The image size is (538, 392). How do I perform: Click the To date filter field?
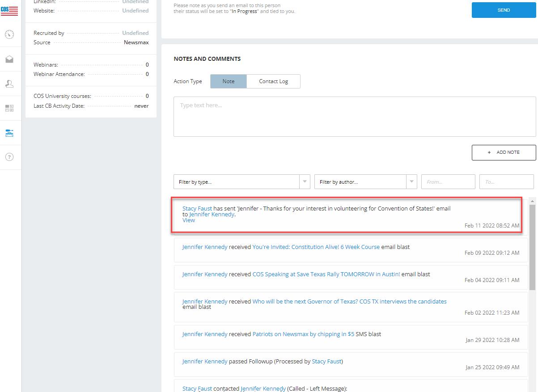coord(506,182)
